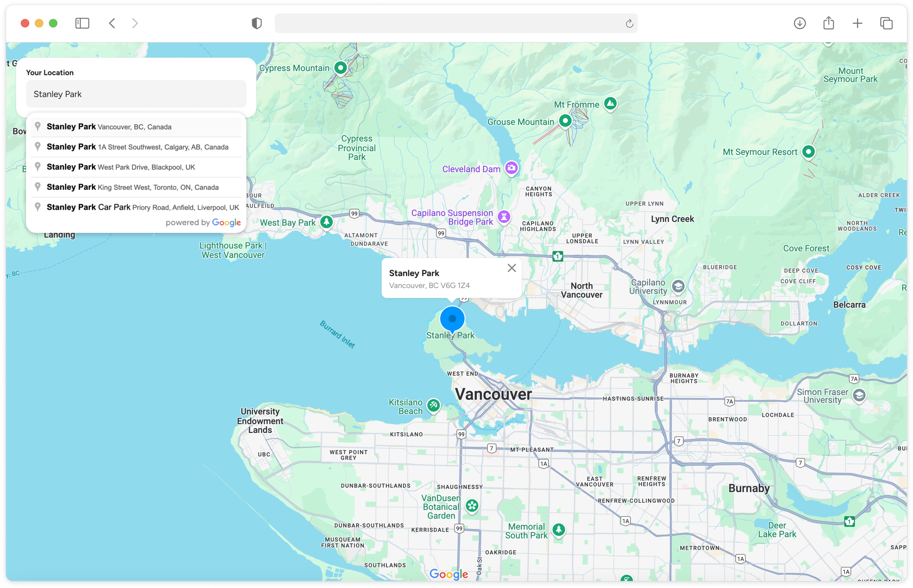The image size is (913, 588).
Task: Open the Cleveland Dam camera icon
Action: point(512,168)
